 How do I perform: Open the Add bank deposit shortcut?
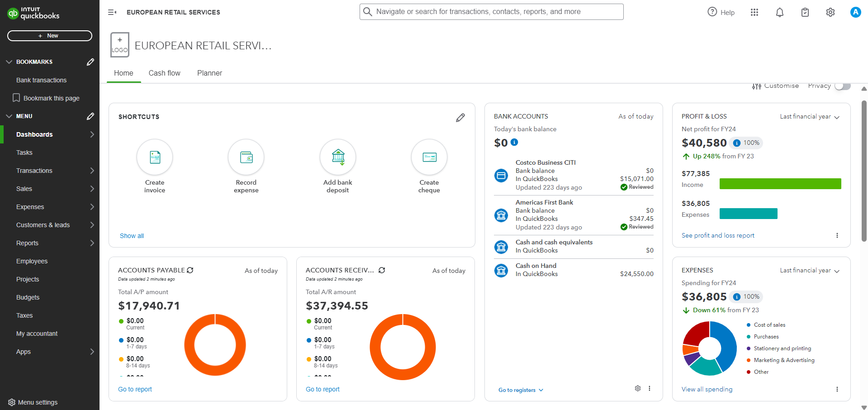pyautogui.click(x=337, y=157)
